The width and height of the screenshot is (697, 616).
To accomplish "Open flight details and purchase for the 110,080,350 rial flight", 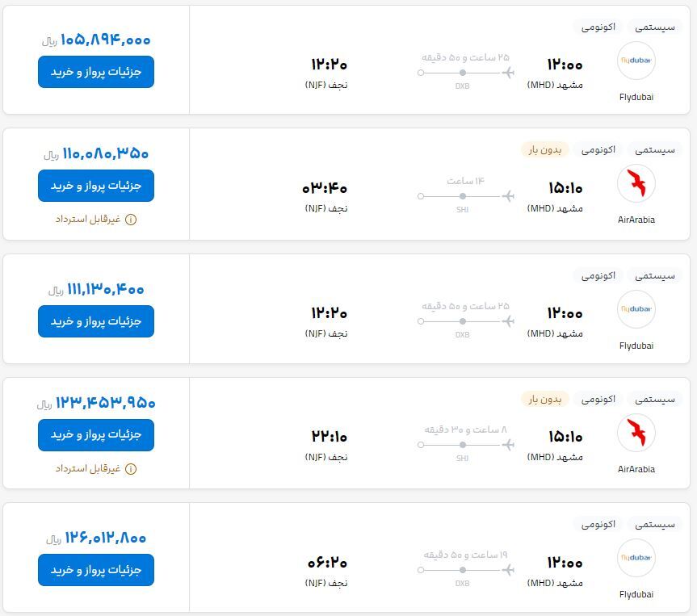I will point(96,186).
